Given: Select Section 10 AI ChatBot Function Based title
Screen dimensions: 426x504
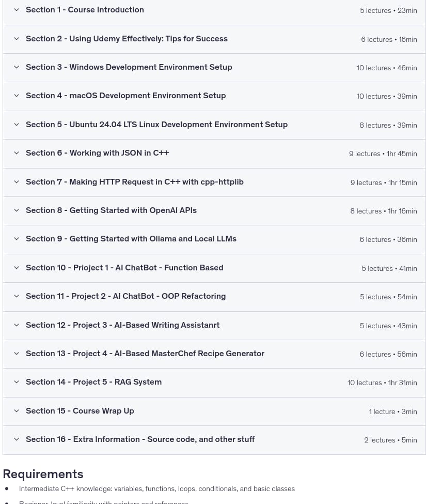Looking at the screenshot, I should pos(124,268).
